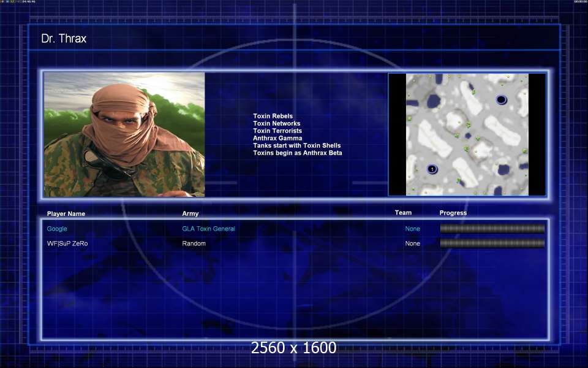Click the Dr. Thrax title heading
Screen dimensions: 588x368
pyautogui.click(x=64, y=38)
